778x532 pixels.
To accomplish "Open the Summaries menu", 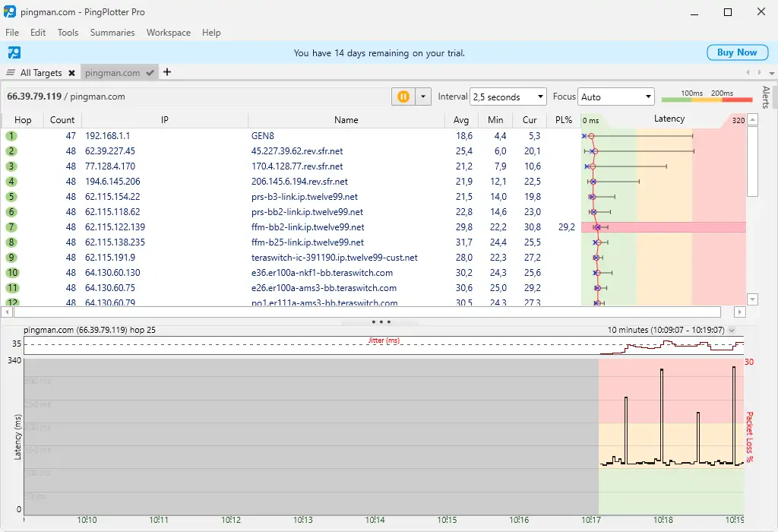I will pos(112,32).
